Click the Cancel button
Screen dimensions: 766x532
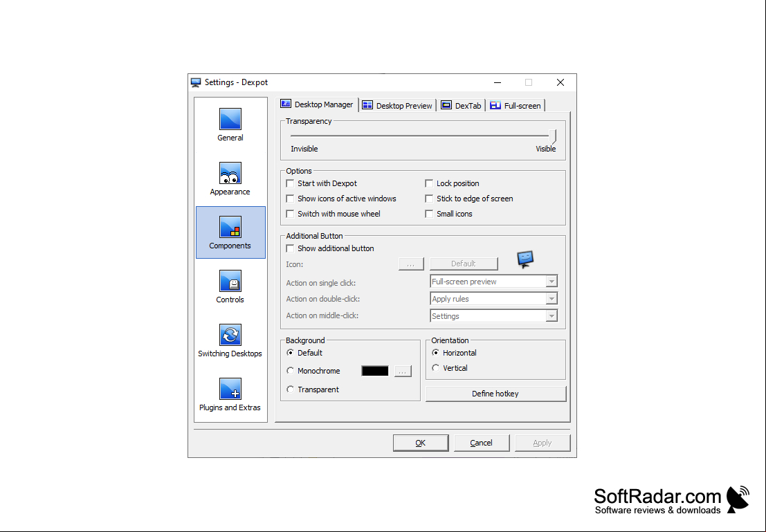(x=482, y=443)
